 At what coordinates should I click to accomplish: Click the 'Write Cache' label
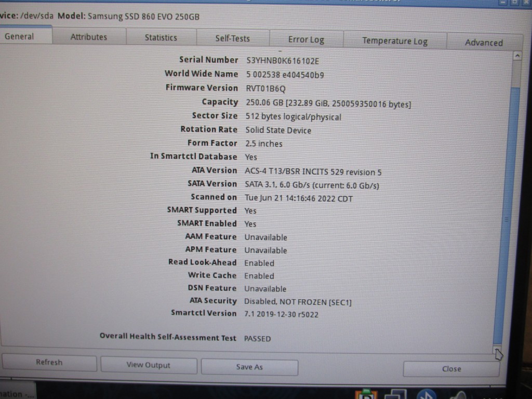pos(212,275)
